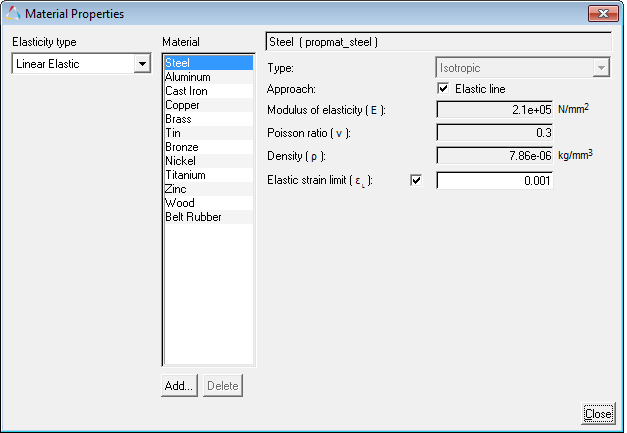The width and height of the screenshot is (627, 433).
Task: Select Tin material entry
Action: click(x=173, y=133)
